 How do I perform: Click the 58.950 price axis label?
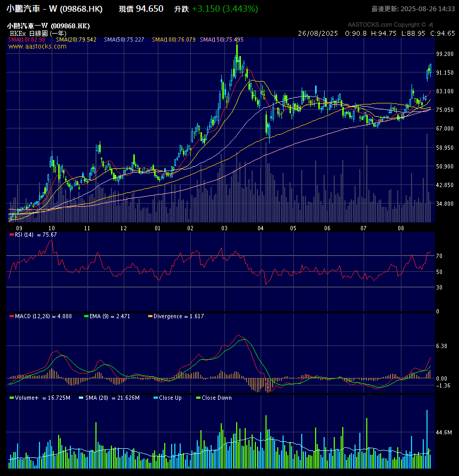tap(445, 148)
